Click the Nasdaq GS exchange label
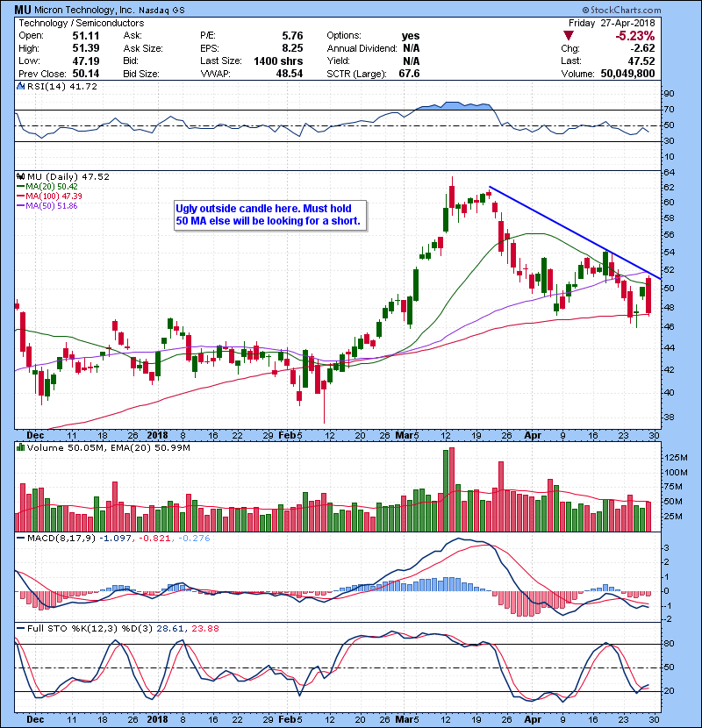Viewport: 702px width, 728px height. click(161, 11)
